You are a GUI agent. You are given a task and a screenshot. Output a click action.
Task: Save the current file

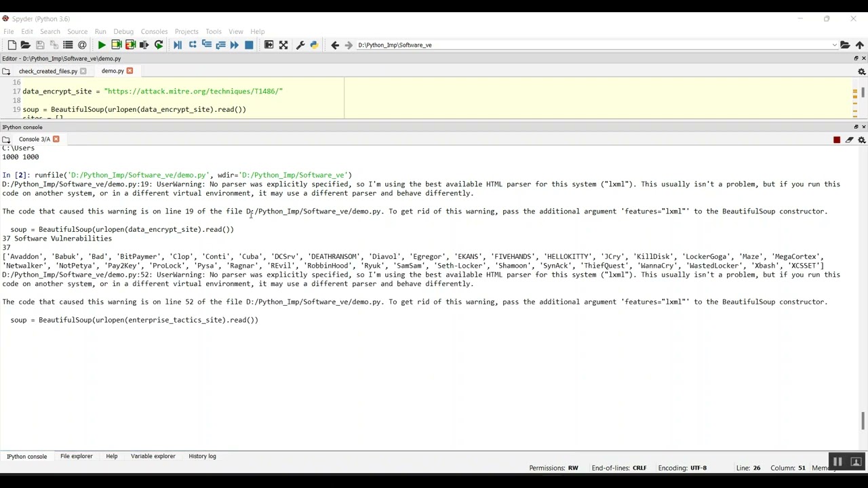tap(40, 45)
